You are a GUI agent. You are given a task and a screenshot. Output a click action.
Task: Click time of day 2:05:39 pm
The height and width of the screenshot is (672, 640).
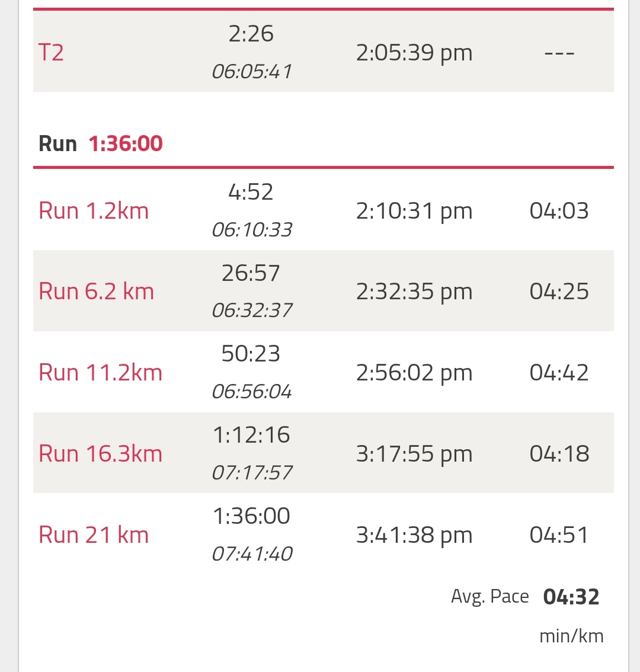(414, 52)
